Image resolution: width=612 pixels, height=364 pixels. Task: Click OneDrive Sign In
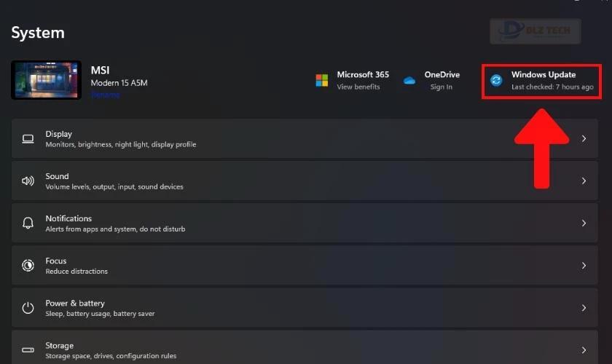pos(442,87)
